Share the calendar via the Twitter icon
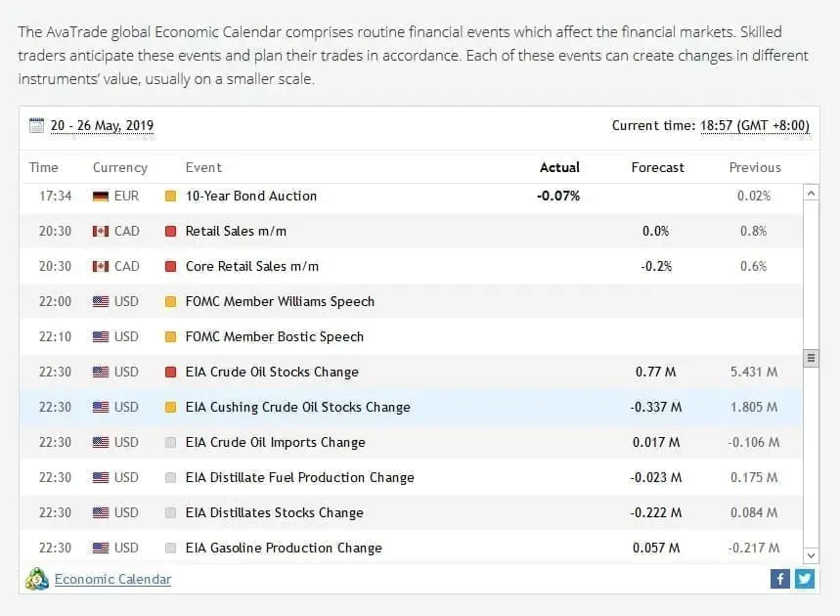Image resolution: width=840 pixels, height=616 pixels. point(804,579)
